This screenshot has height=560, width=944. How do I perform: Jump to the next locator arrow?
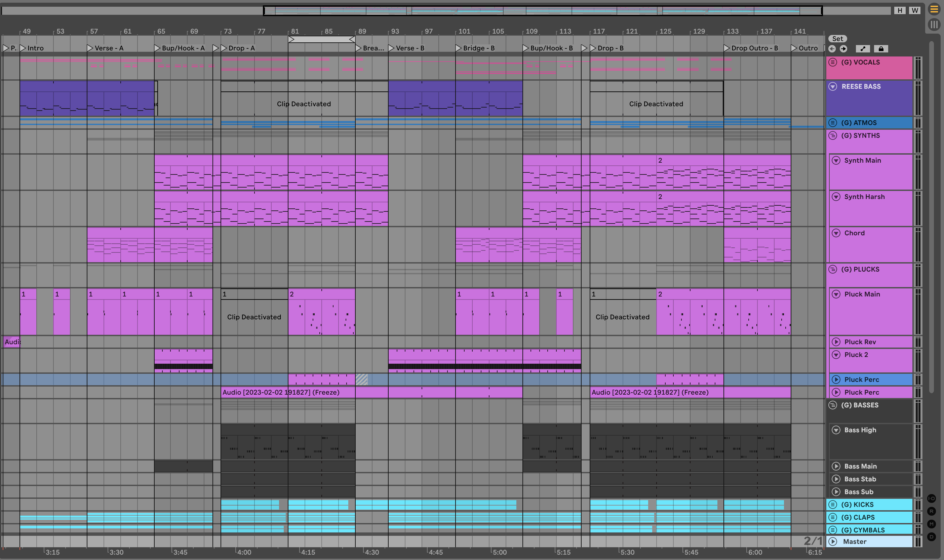pyautogui.click(x=843, y=49)
